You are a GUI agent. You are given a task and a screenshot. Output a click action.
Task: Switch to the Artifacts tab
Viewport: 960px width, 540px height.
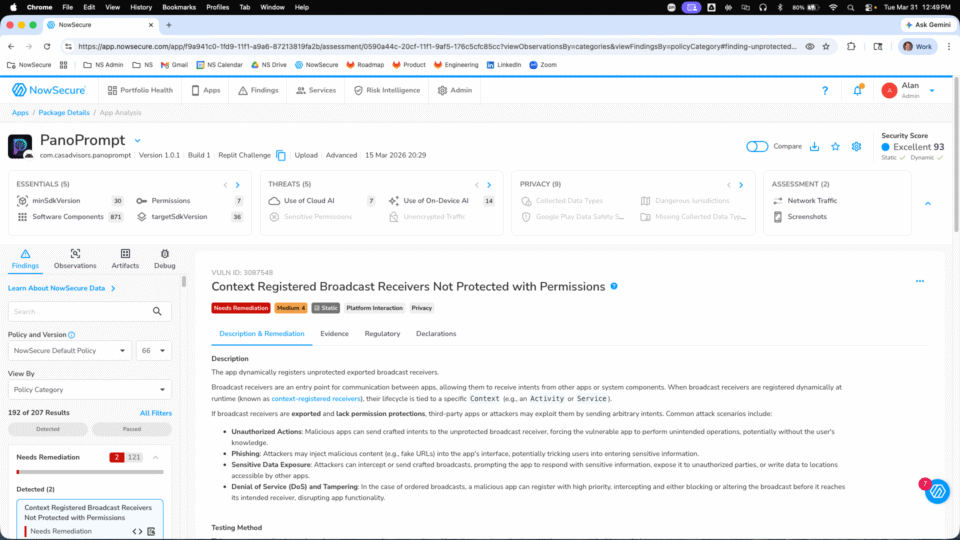(125, 259)
